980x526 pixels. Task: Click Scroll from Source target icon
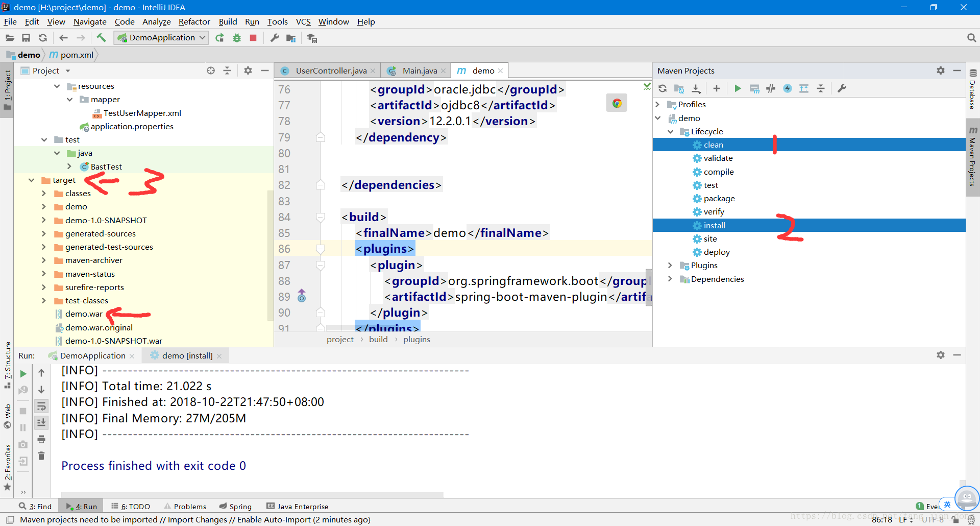(x=211, y=70)
